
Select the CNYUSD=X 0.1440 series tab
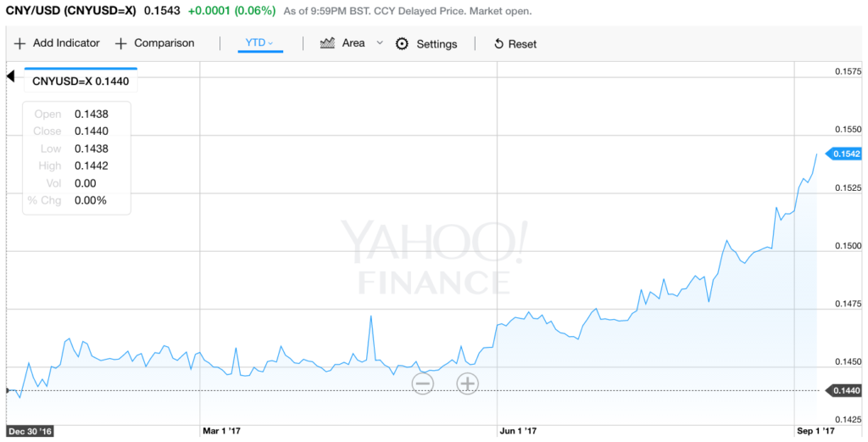[81, 81]
